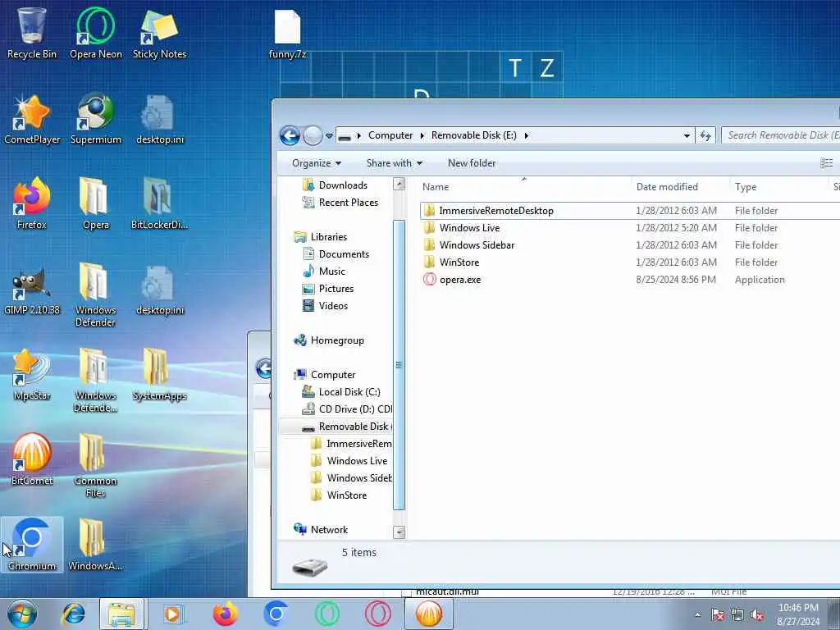Click the Opera taskbar icon

click(x=377, y=614)
